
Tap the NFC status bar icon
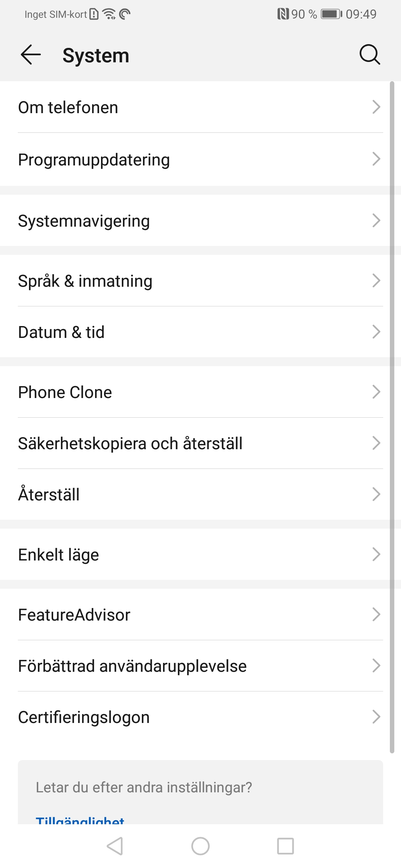tap(283, 14)
